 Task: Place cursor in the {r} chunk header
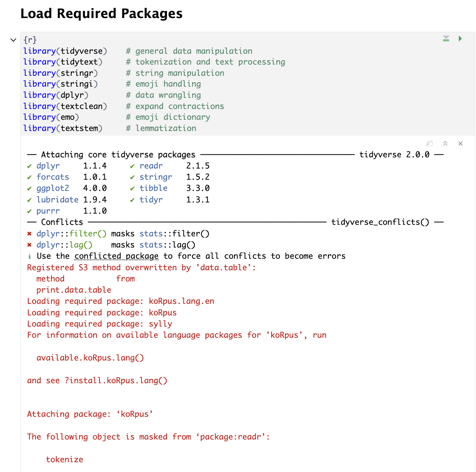[x=30, y=40]
